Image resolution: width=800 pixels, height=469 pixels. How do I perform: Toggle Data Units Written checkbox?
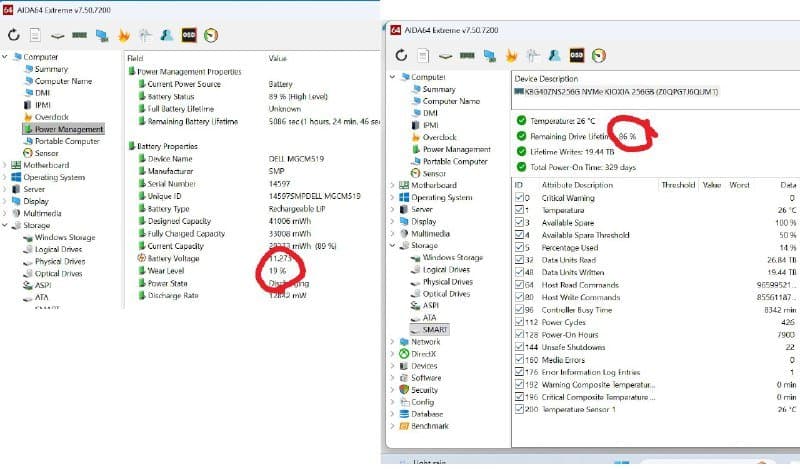click(x=519, y=272)
